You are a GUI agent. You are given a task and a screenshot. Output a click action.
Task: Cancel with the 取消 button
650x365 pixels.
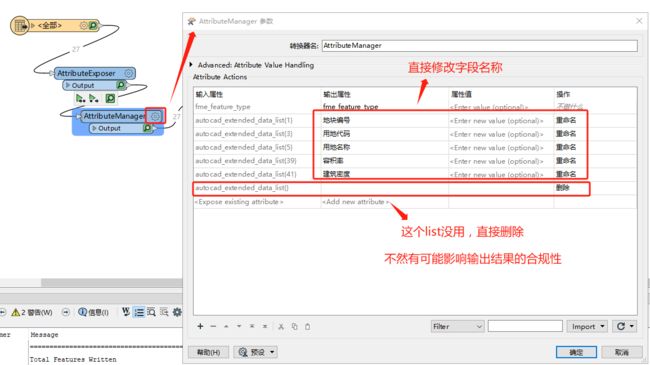[x=621, y=352]
